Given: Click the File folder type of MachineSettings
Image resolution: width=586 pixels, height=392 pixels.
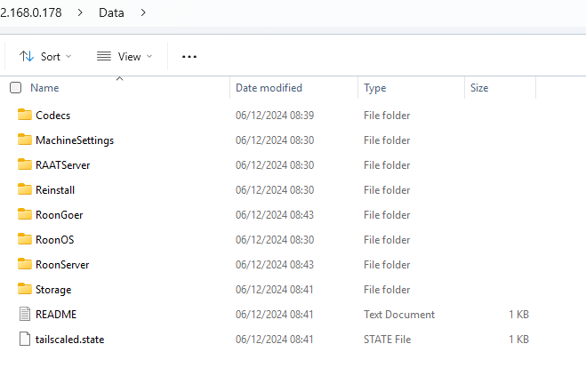Looking at the screenshot, I should pos(387,140).
